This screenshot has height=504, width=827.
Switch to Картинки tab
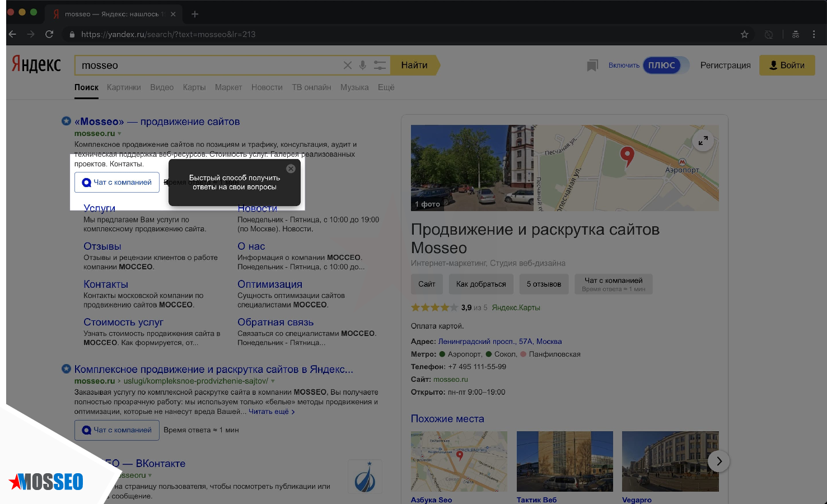pyautogui.click(x=124, y=87)
